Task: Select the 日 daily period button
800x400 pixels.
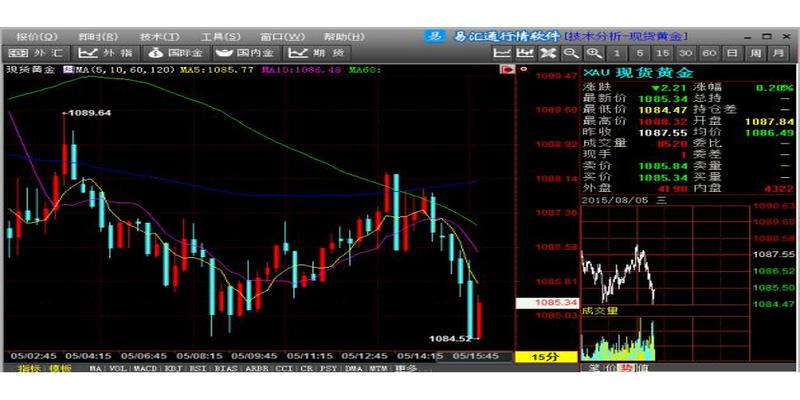Action: (731, 52)
